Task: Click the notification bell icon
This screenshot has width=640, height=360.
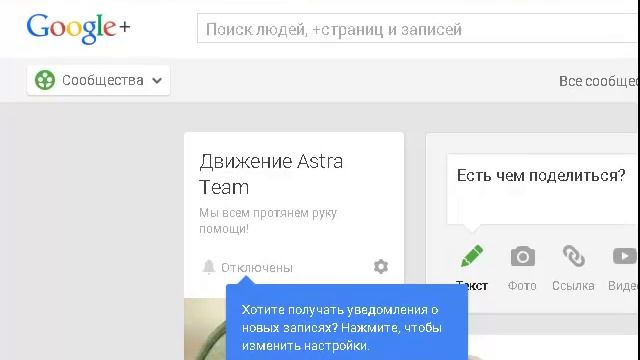Action: pyautogui.click(x=209, y=267)
